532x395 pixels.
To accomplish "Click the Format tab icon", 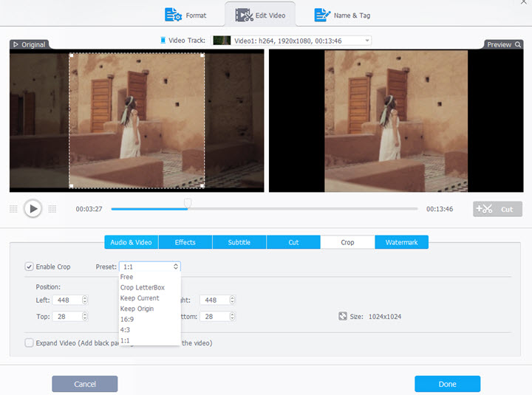I will click(x=174, y=15).
